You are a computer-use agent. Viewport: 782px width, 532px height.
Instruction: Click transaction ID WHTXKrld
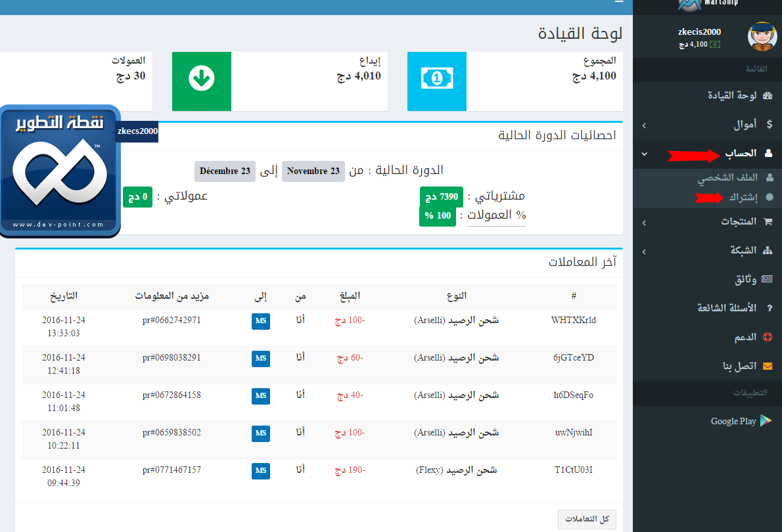(x=574, y=320)
